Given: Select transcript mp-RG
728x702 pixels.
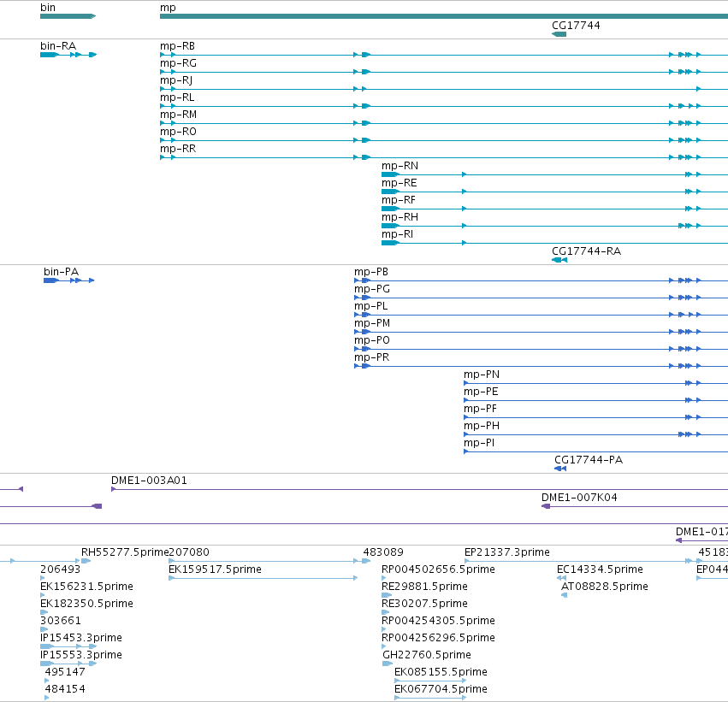Looking at the screenshot, I should (178, 63).
